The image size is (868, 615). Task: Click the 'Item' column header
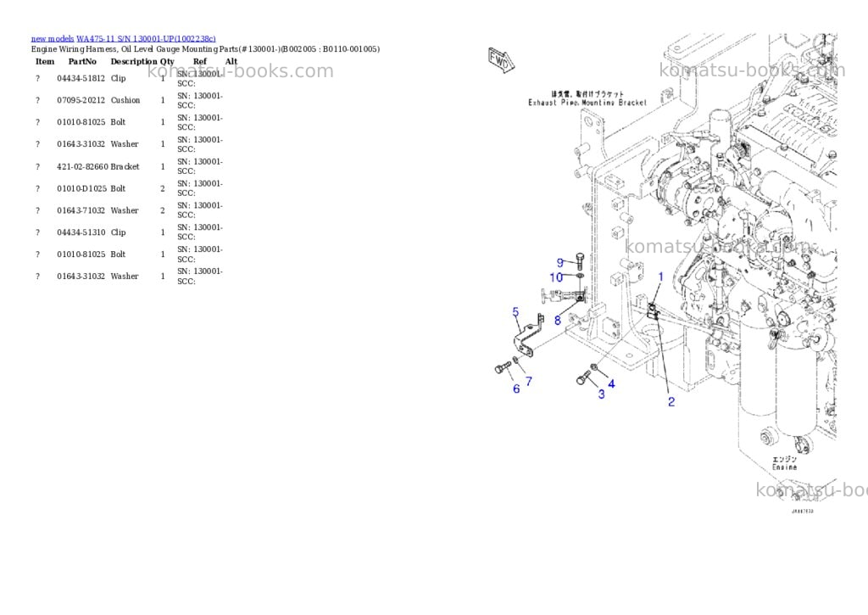point(45,61)
